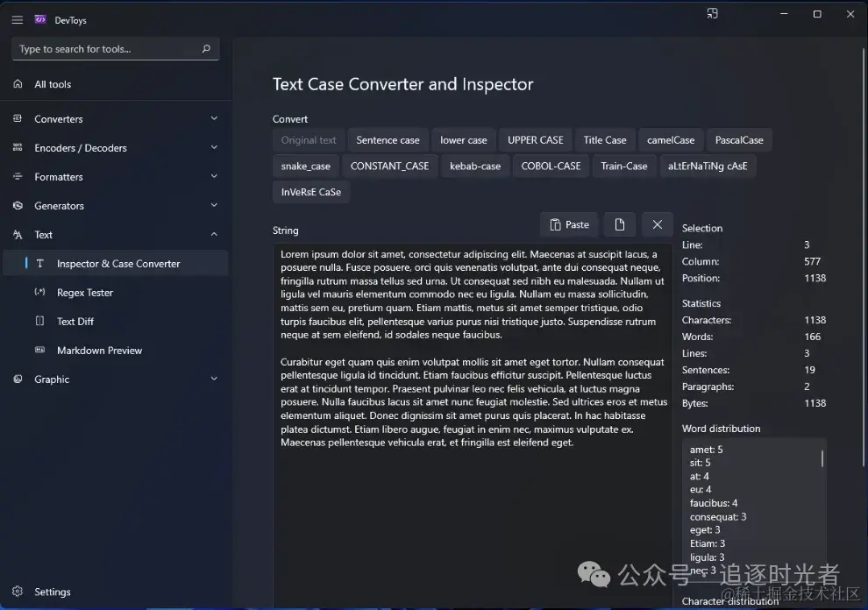Click the Converters category icon

tap(18, 118)
